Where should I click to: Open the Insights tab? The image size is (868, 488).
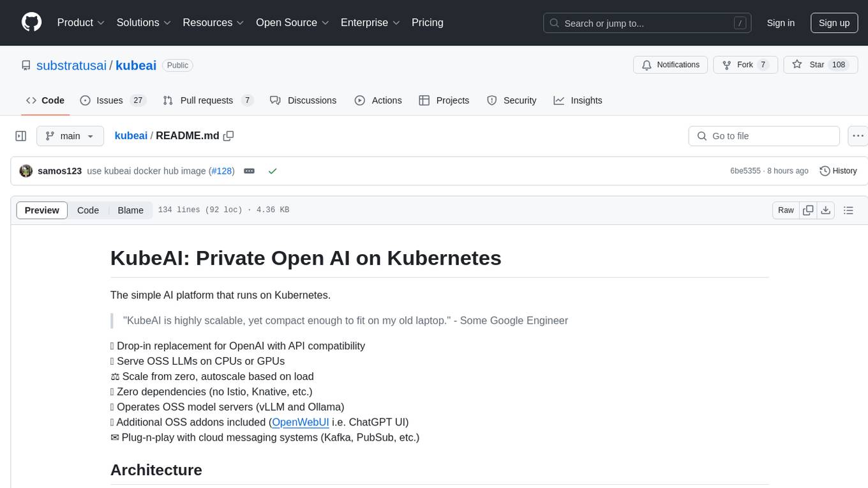pyautogui.click(x=578, y=100)
